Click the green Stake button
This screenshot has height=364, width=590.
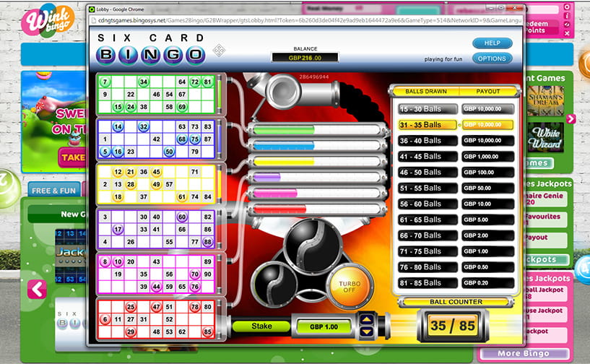[261, 326]
